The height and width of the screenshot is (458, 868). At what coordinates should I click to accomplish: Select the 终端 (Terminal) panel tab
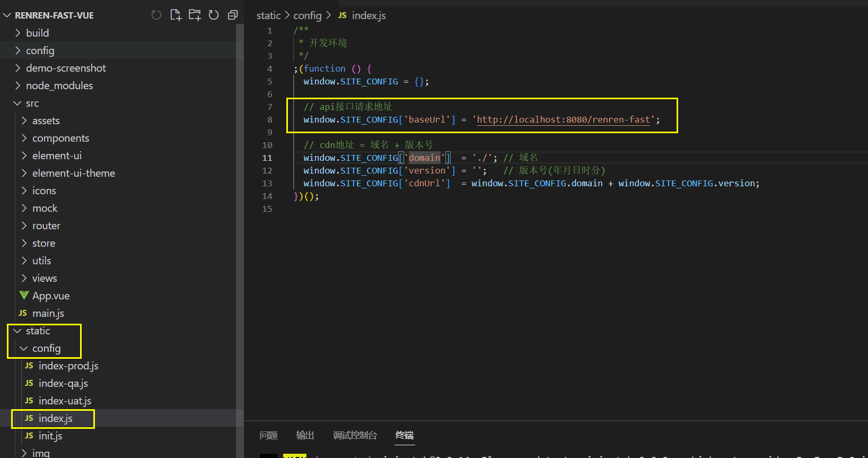point(405,435)
